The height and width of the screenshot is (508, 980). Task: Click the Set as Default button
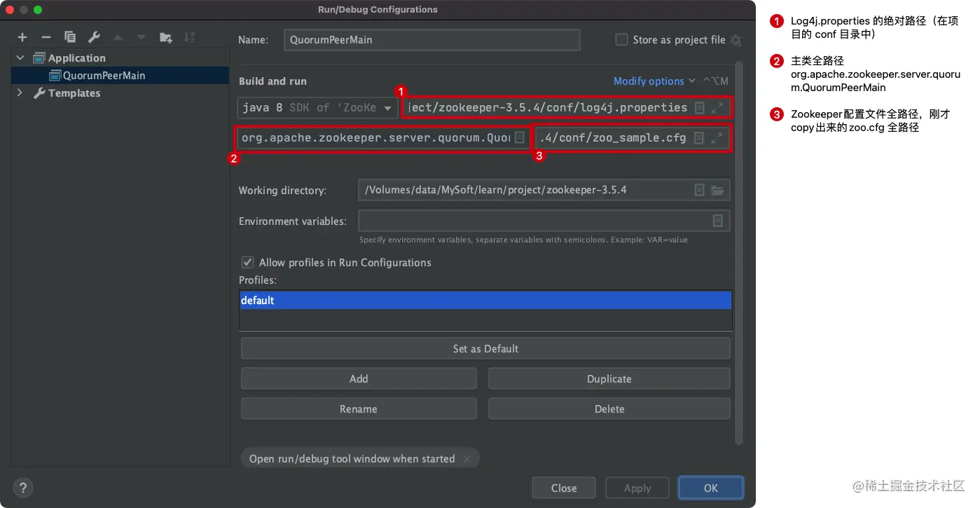485,348
